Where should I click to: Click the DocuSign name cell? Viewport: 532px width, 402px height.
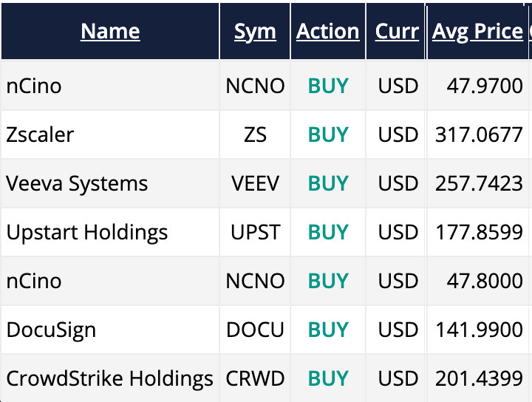51,330
